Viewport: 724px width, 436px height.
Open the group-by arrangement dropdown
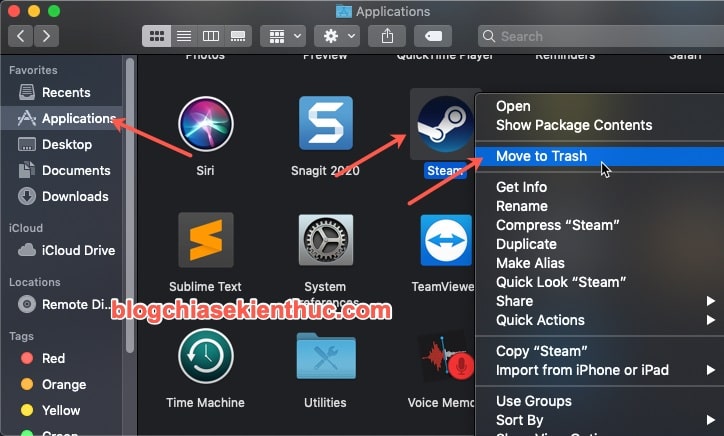[284, 36]
